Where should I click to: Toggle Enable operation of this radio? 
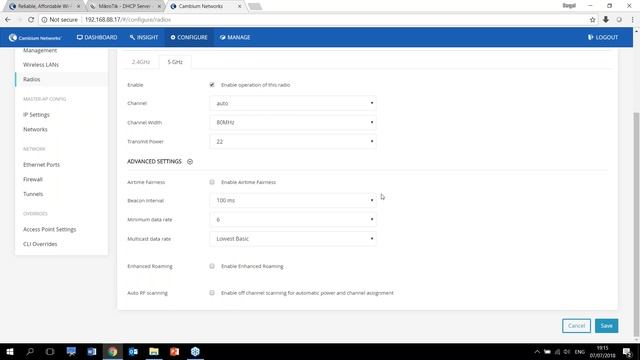pyautogui.click(x=212, y=85)
